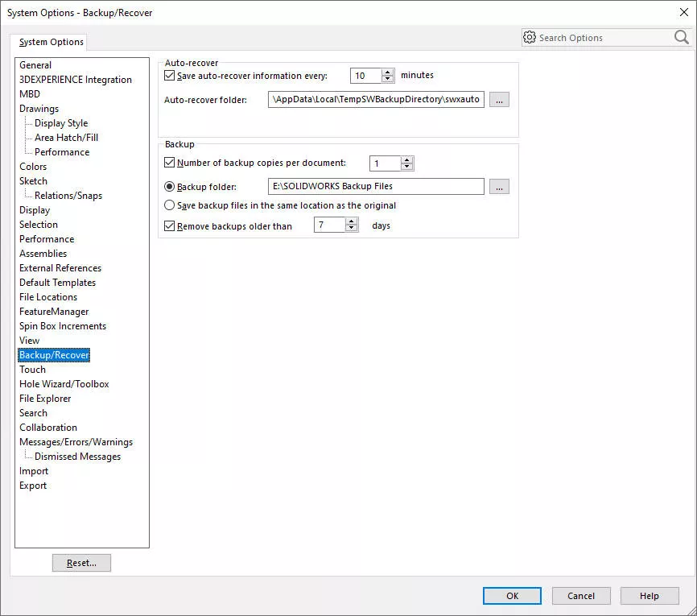
Task: Open the Auto-recover folder browse button
Action: (x=498, y=99)
